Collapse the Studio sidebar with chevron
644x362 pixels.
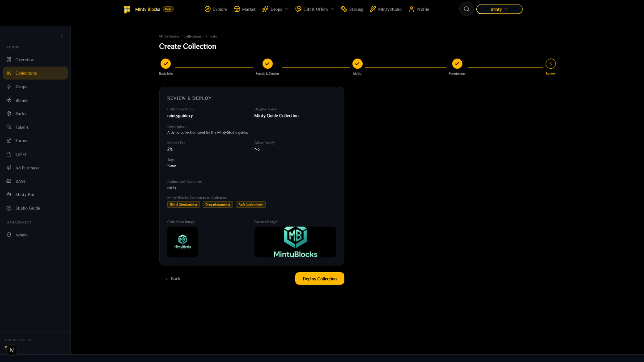[62, 35]
